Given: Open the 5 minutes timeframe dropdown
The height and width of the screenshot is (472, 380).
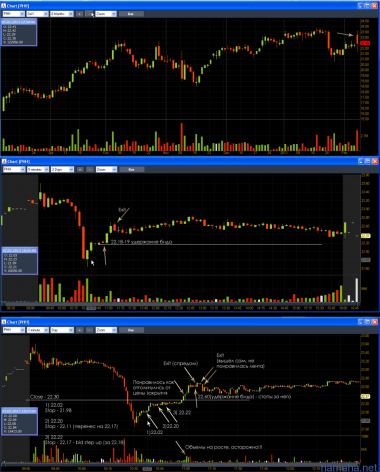Looking at the screenshot, I should coord(38,169).
